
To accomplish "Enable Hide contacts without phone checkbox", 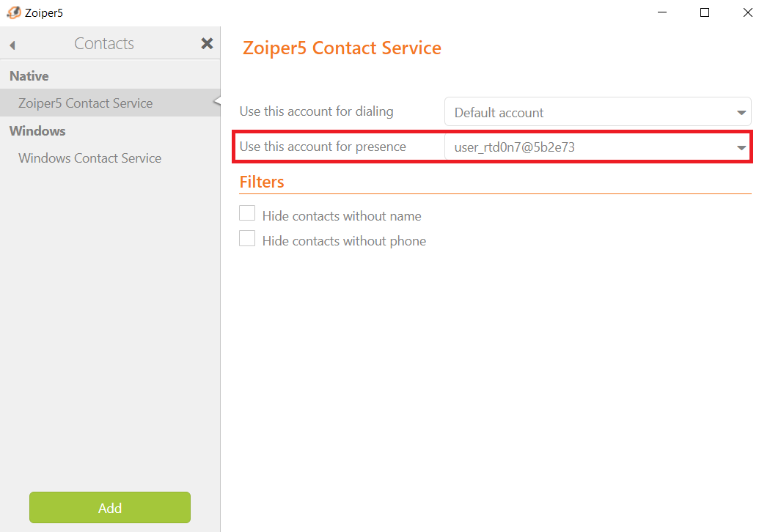I will click(247, 238).
